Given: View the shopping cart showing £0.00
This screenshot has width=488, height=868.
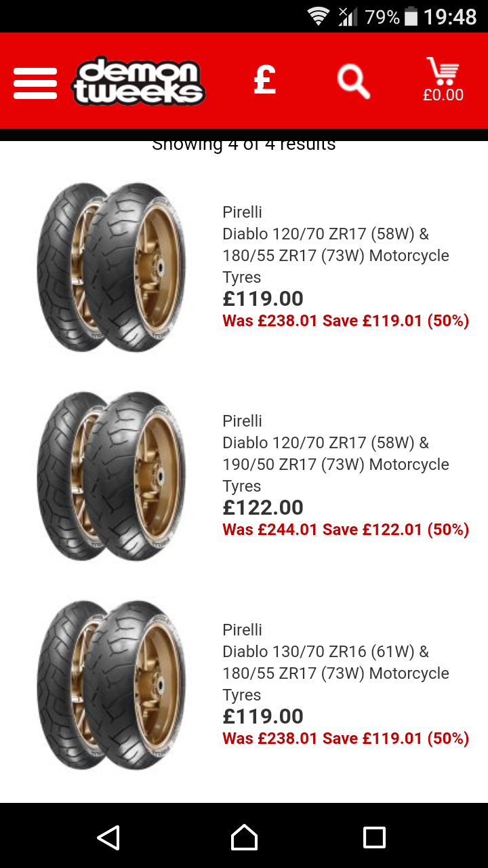Looking at the screenshot, I should pos(443,80).
